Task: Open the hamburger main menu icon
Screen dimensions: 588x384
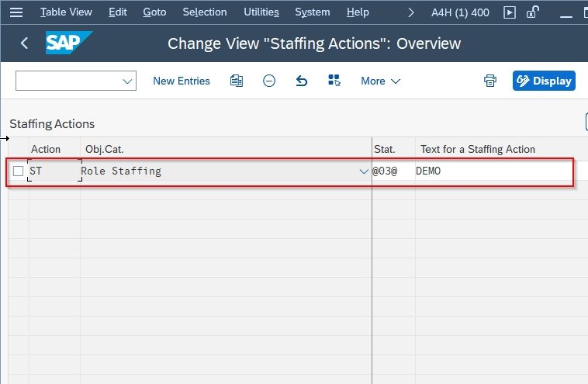Action: pos(16,12)
